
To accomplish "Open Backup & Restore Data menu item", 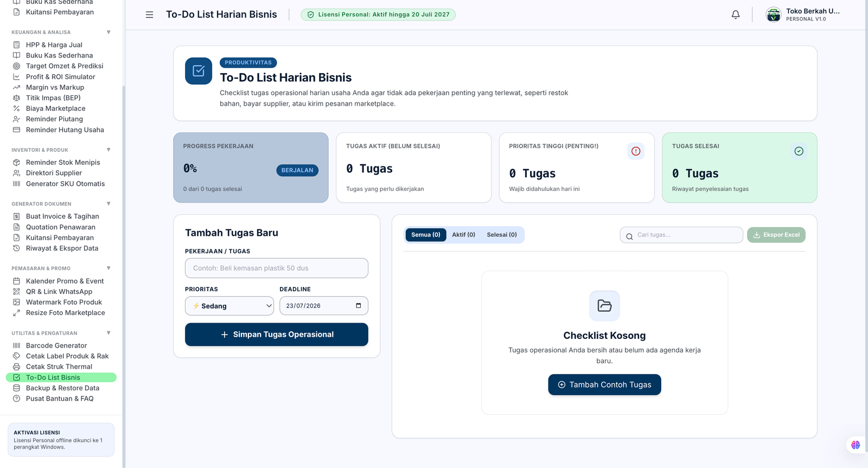I will pos(61,388).
